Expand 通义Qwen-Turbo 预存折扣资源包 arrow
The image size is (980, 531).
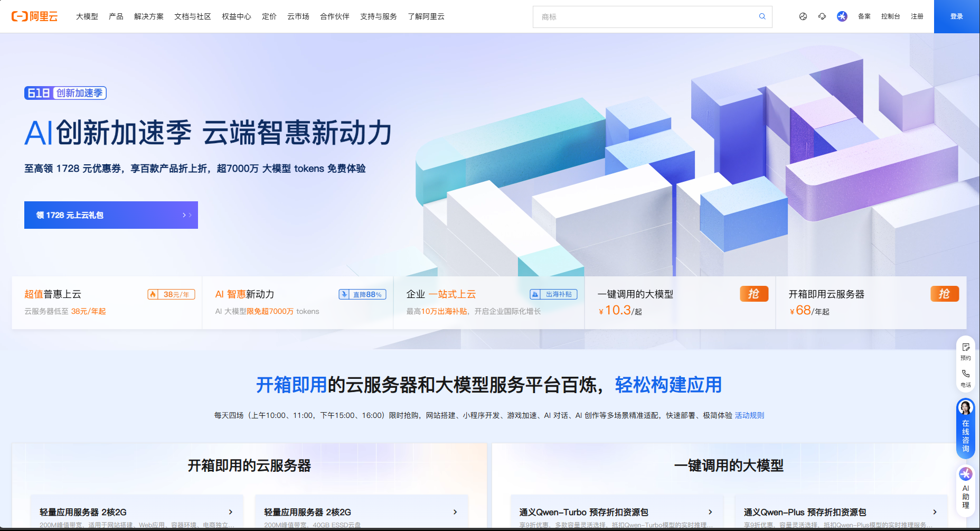click(x=710, y=512)
